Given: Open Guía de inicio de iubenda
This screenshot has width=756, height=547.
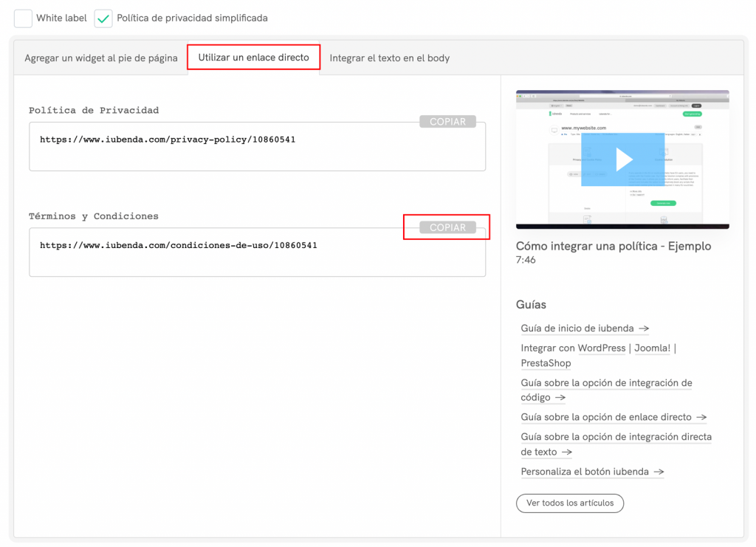Looking at the screenshot, I should point(584,328).
